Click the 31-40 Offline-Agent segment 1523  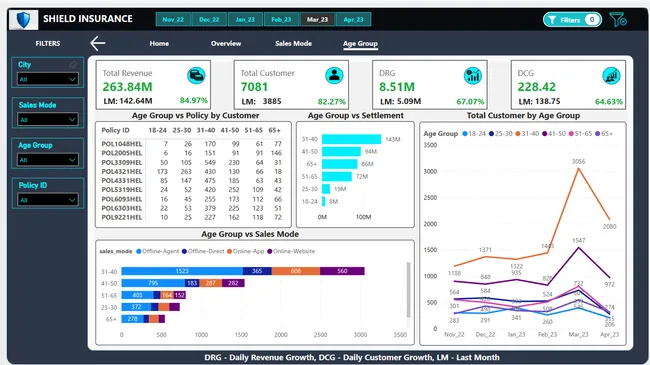tap(182, 271)
